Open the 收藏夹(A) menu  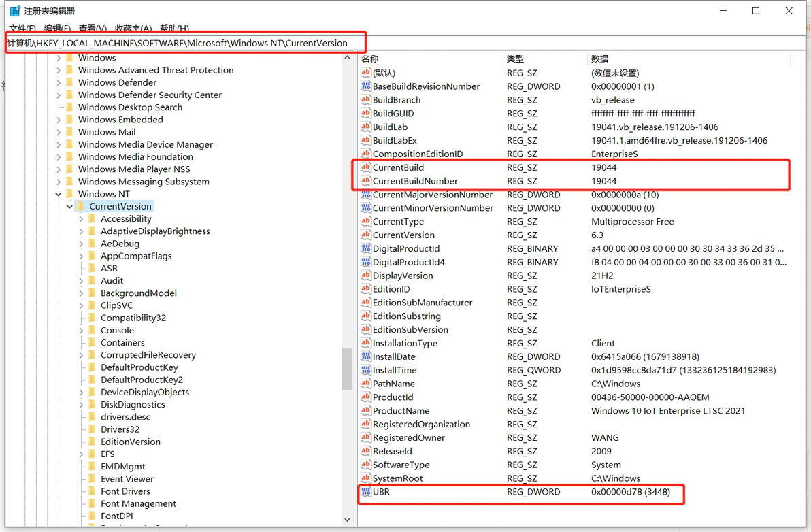[x=133, y=28]
